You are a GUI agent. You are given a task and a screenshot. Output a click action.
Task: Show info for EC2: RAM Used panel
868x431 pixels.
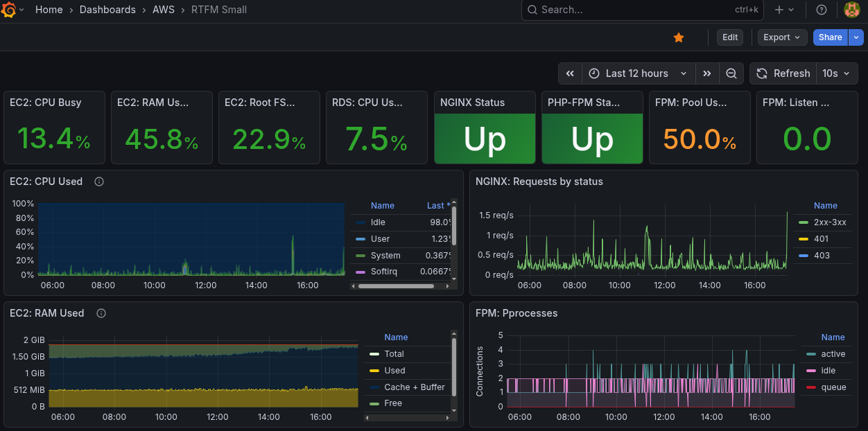click(x=101, y=313)
